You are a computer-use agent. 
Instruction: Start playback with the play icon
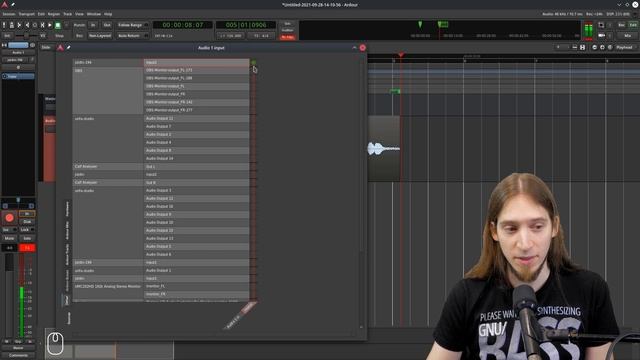click(50, 25)
